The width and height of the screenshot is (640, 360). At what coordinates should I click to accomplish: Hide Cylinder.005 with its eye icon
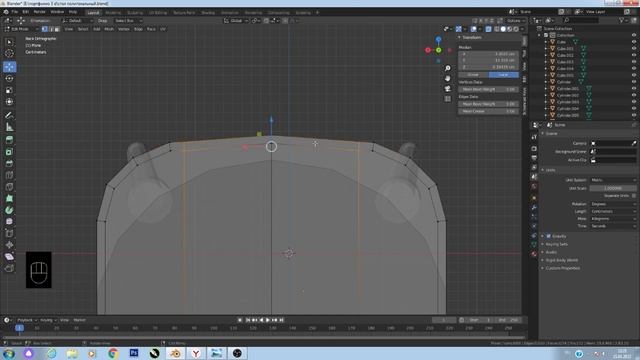(x=634, y=116)
